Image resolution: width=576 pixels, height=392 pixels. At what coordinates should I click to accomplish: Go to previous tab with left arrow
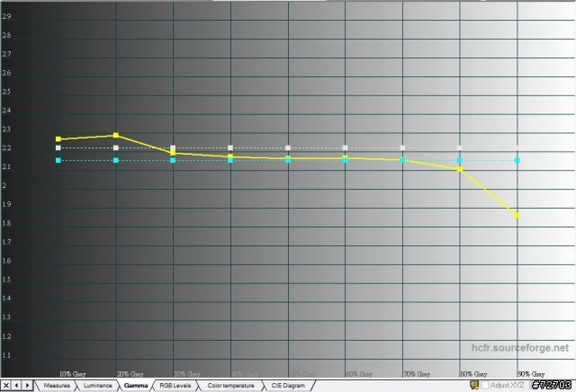click(16, 386)
